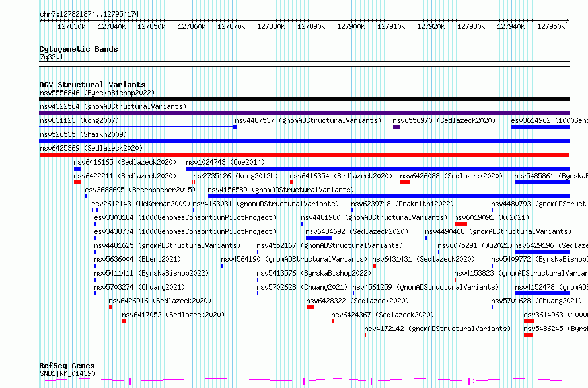Open nsv4490468 (gnomADStructuralVariants) label
The height and width of the screenshot is (388, 588).
point(498,231)
